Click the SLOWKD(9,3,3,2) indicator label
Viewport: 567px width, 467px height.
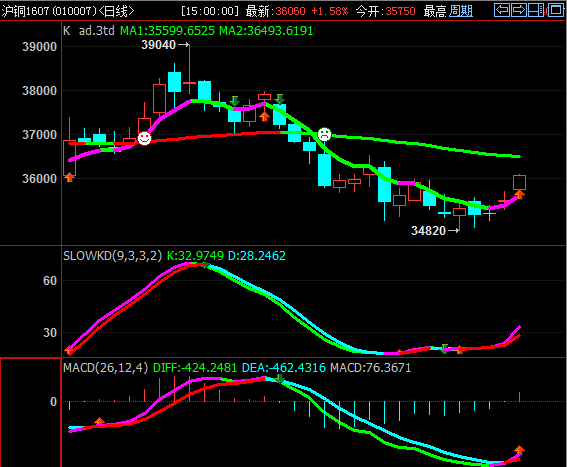pyautogui.click(x=112, y=256)
